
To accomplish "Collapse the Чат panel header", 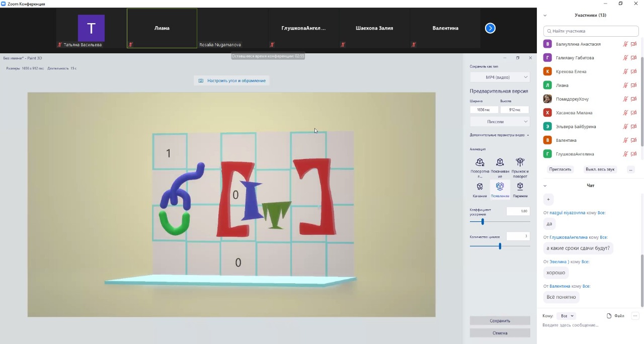I will (x=545, y=186).
